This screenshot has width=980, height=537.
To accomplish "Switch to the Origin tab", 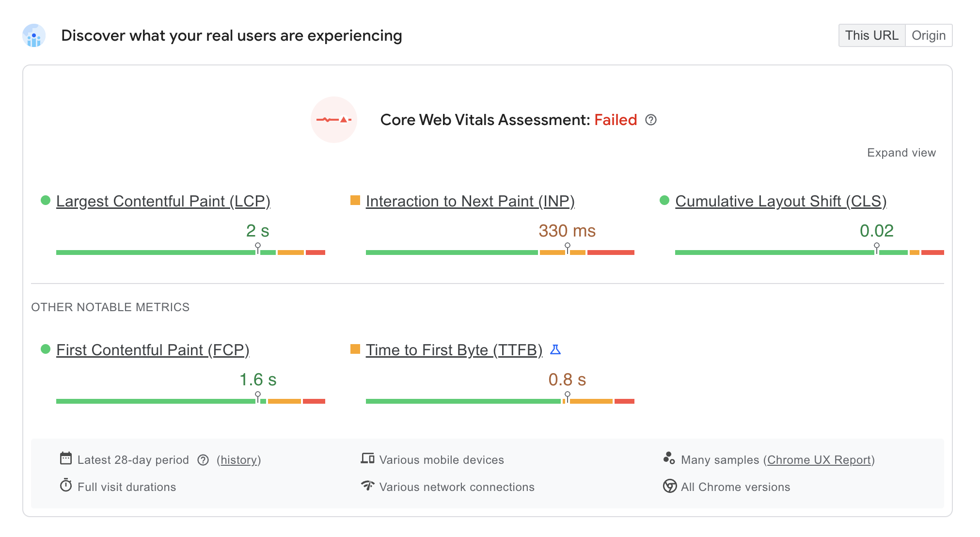I will coord(929,35).
